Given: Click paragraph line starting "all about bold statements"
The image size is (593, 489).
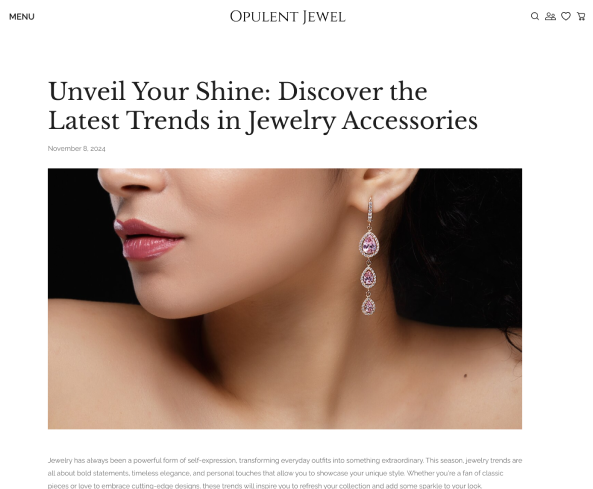Looking at the screenshot, I should click(x=275, y=473).
